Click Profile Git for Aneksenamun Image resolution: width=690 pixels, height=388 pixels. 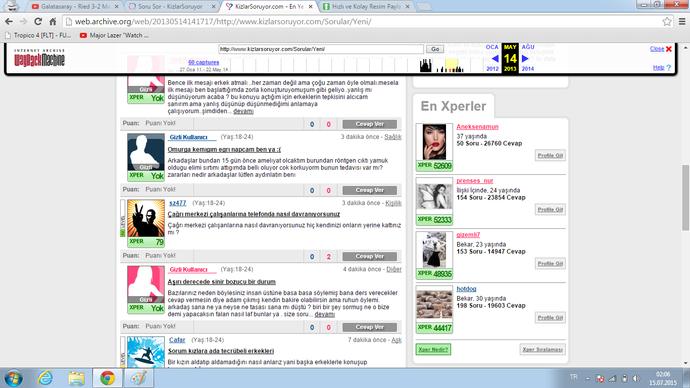tap(550, 155)
